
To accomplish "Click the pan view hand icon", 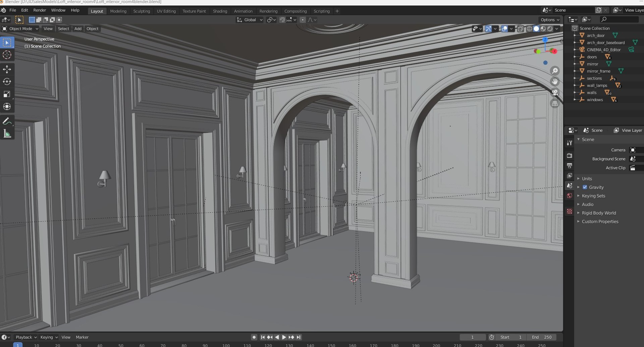I will (x=555, y=81).
